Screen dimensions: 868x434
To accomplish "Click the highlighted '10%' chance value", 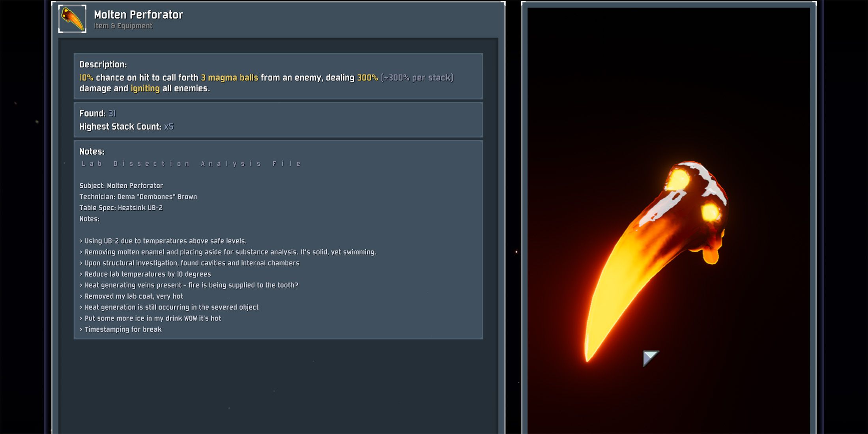I will (x=86, y=78).
